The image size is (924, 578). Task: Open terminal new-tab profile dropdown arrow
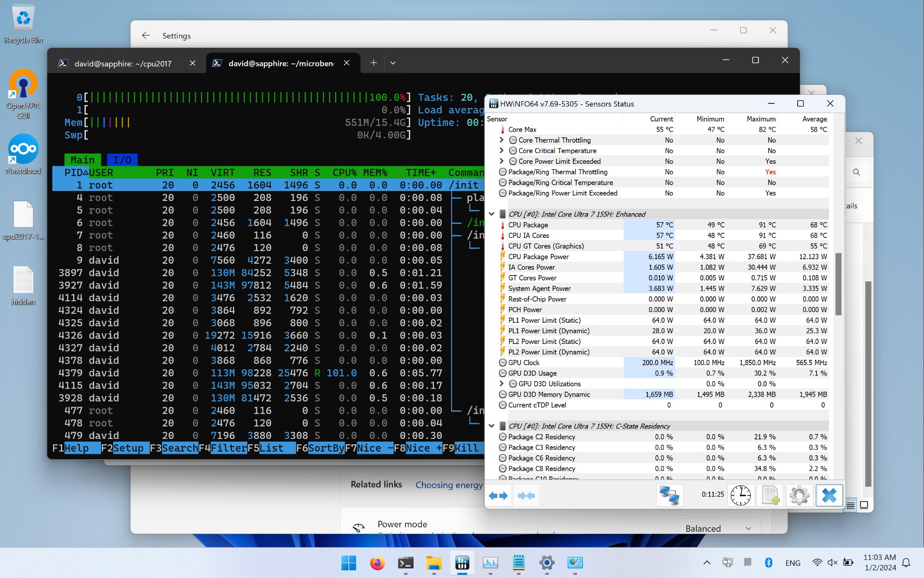pos(393,63)
